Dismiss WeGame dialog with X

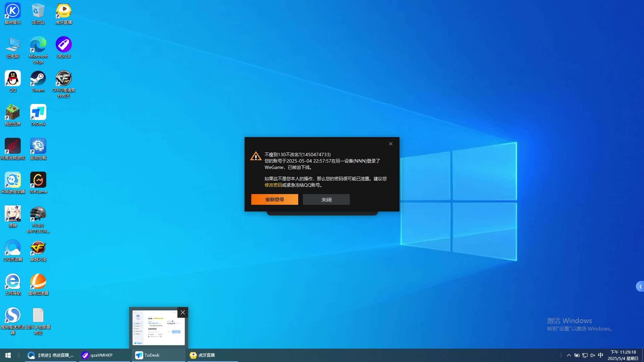point(390,144)
